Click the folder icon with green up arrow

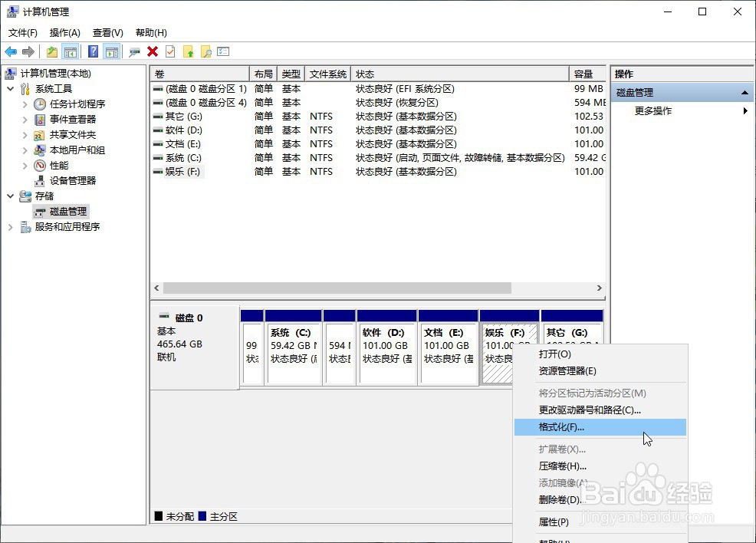(190, 51)
